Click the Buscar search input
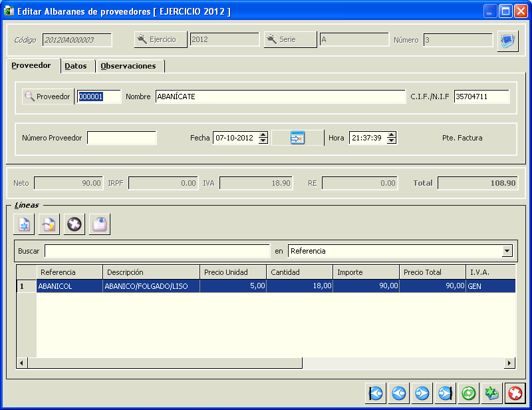 click(157, 251)
